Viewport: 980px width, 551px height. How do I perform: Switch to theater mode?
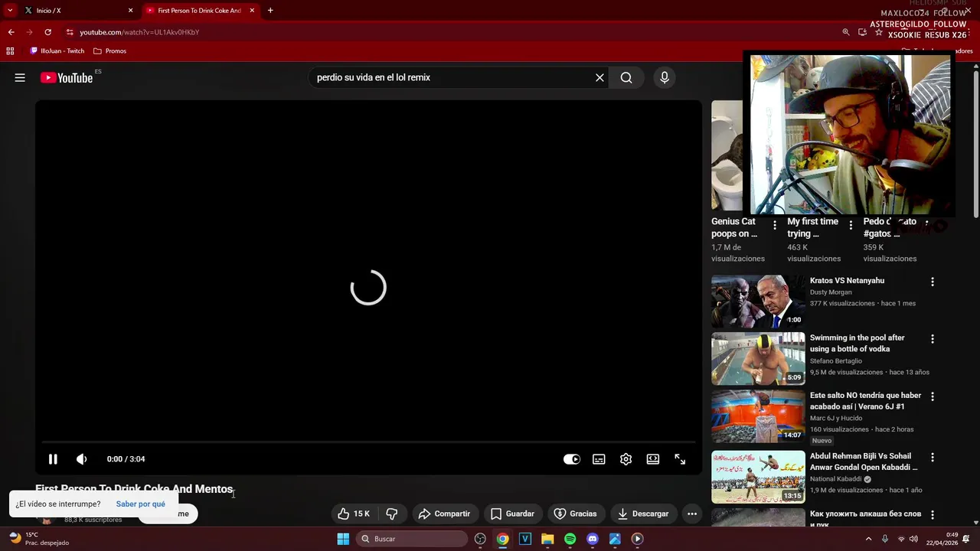[653, 459]
